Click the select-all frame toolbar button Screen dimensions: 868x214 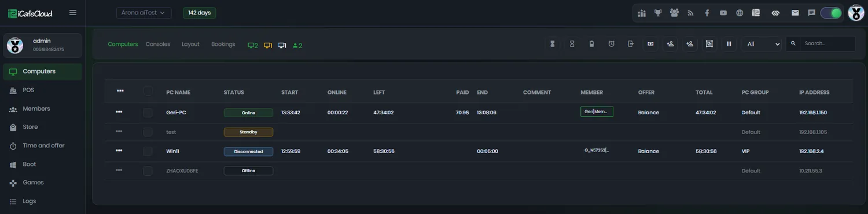pos(709,43)
